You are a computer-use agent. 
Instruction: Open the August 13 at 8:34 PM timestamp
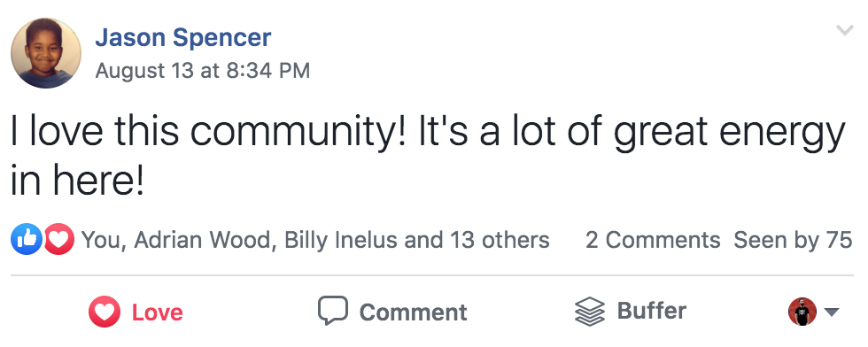pos(203,71)
